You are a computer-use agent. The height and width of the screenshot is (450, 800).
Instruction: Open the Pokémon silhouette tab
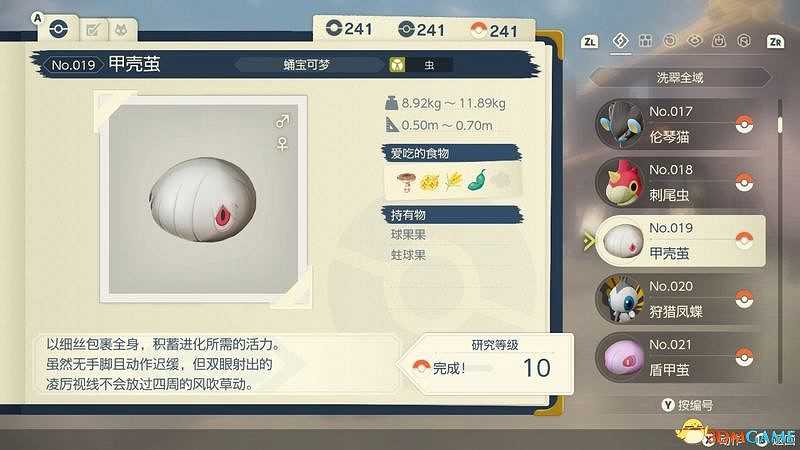click(121, 31)
